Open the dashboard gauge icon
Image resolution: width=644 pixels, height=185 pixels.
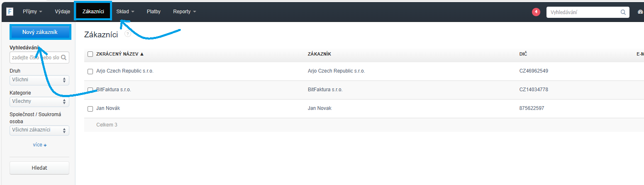coord(639,12)
